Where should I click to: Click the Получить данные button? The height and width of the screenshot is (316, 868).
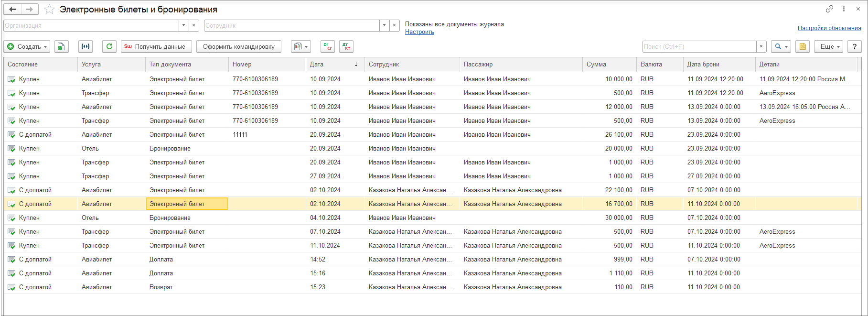point(156,46)
